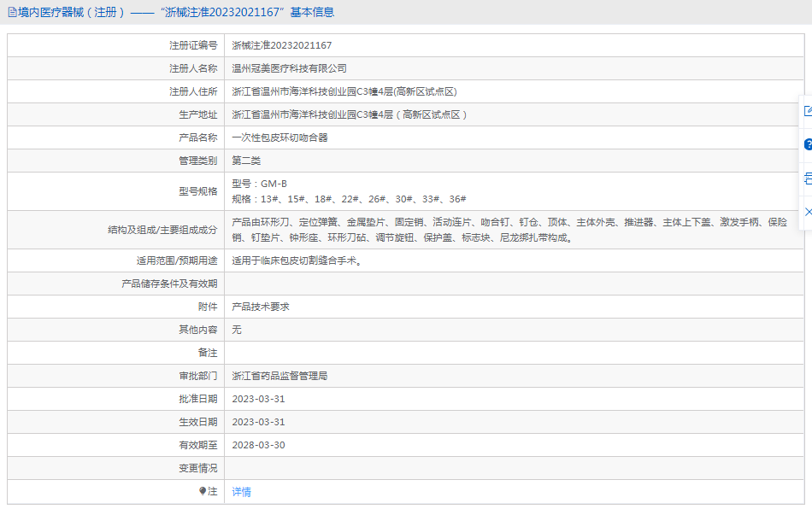Click the lightbulb icon next to 注
812x509 pixels.
point(203,491)
